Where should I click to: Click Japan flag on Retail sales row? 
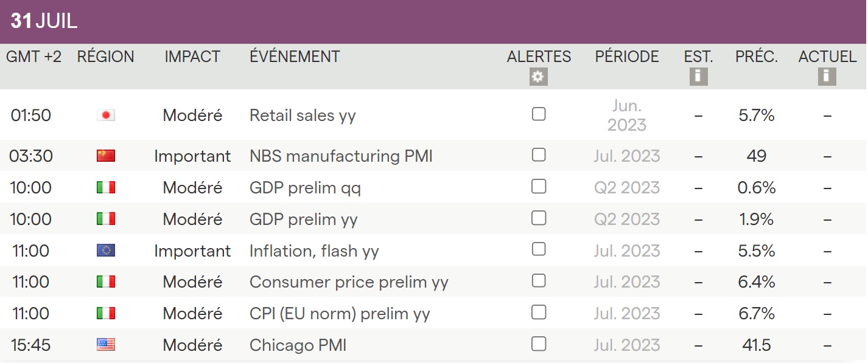click(x=106, y=115)
